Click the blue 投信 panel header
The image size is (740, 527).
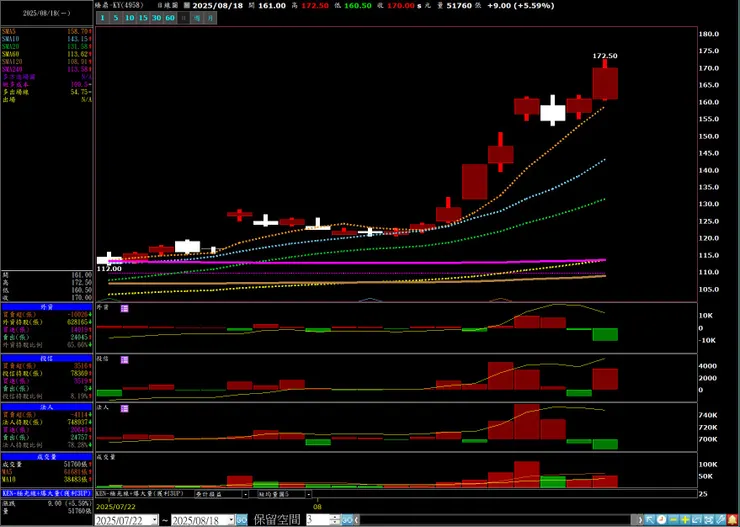(47, 358)
